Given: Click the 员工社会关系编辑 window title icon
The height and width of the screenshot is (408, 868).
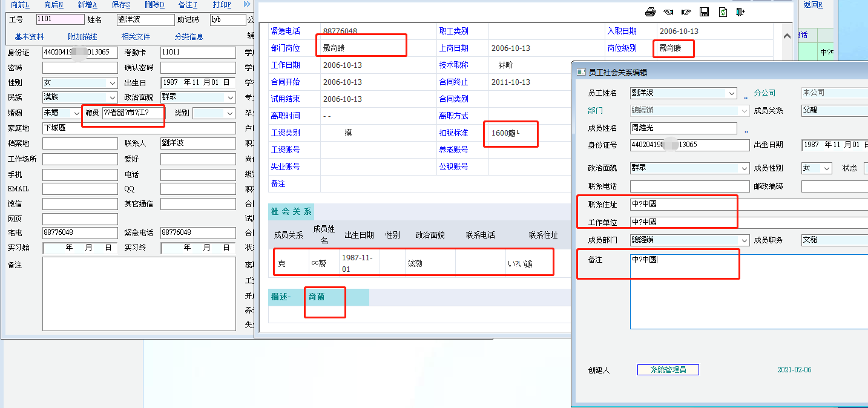Looking at the screenshot, I should [580, 72].
